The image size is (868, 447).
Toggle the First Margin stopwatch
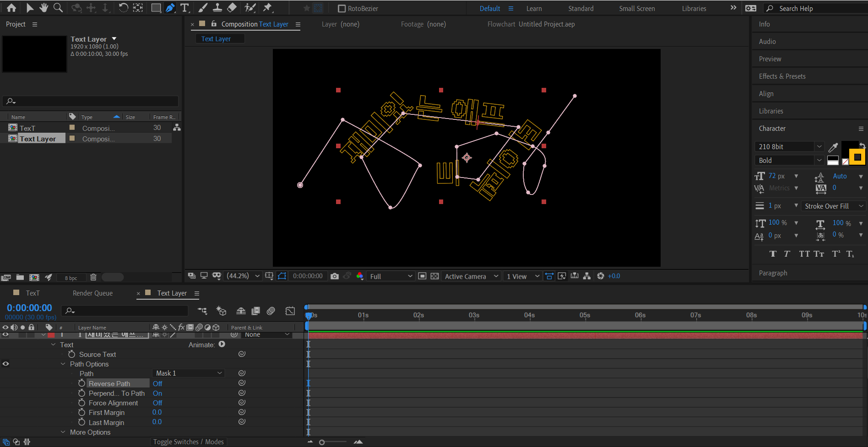pyautogui.click(x=82, y=412)
